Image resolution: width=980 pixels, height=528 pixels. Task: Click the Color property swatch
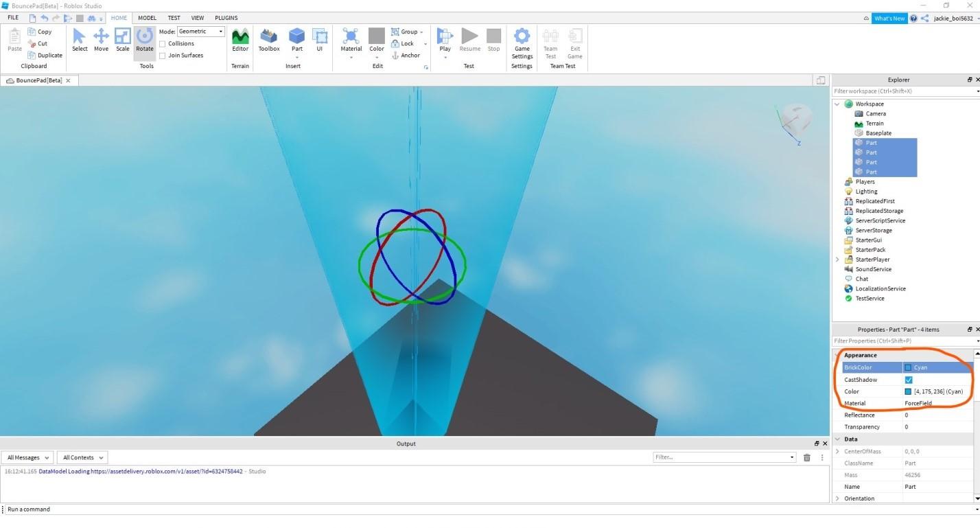(908, 391)
